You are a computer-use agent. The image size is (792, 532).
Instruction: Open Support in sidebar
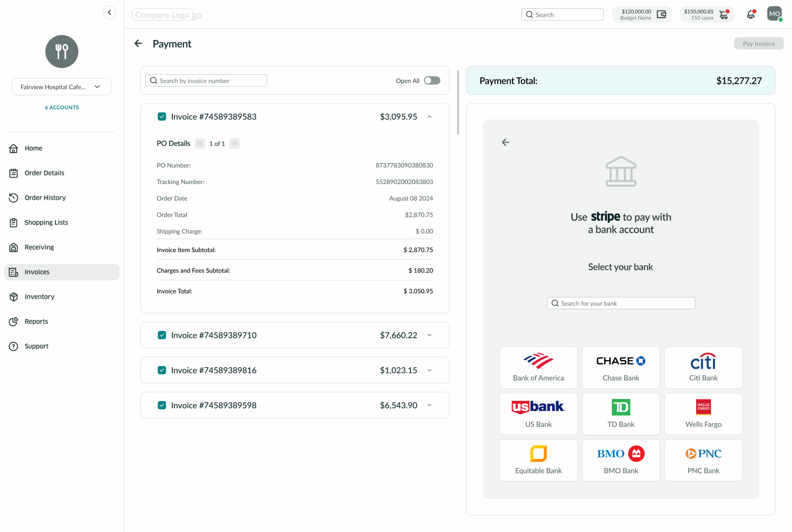click(62, 346)
